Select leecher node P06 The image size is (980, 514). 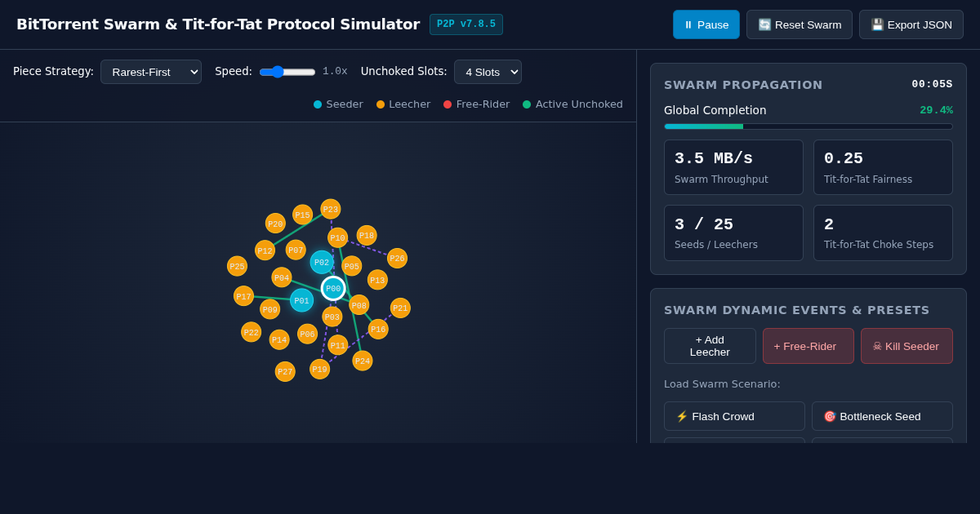click(307, 334)
